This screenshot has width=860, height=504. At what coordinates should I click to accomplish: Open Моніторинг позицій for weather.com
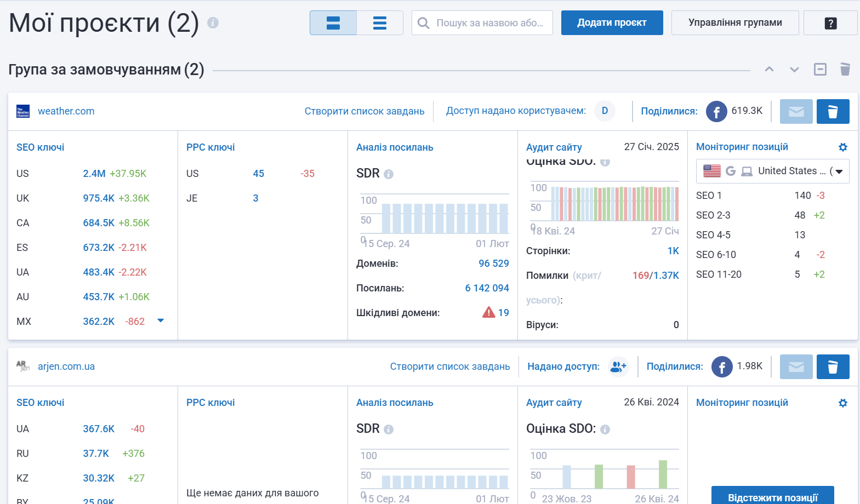point(742,147)
